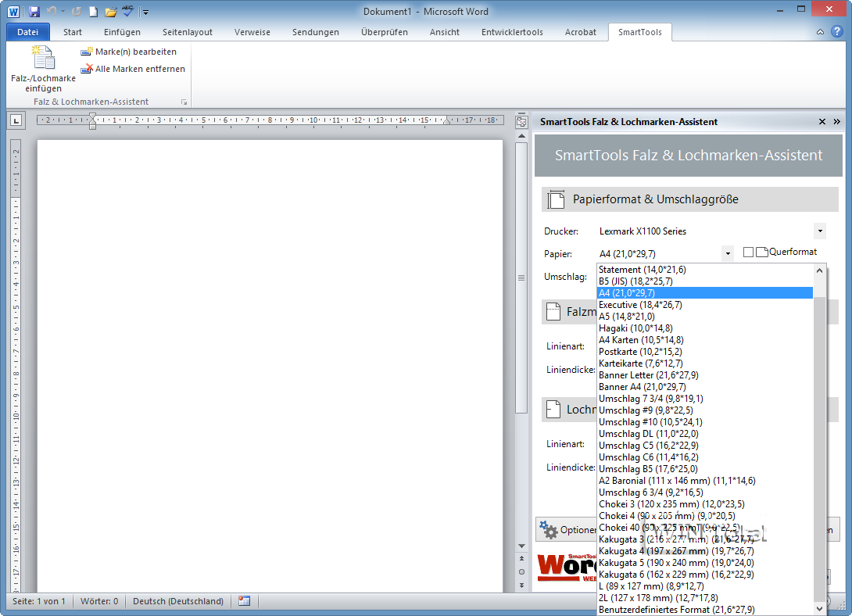Click select browse object circle
The image size is (852, 616).
click(x=521, y=571)
